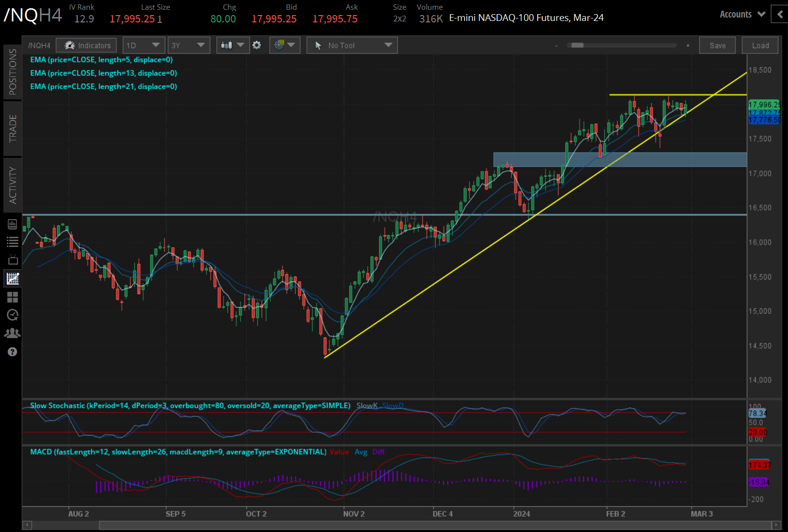
Task: Click the /NQH4 symbol header
Action: (x=33, y=15)
